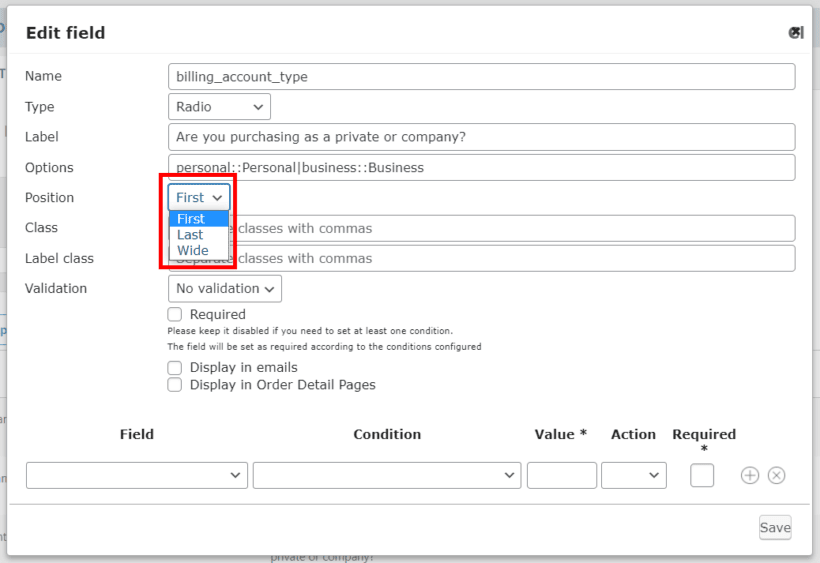Open the condition Field dropdown
Image resolution: width=820 pixels, height=563 pixels.
pos(137,475)
